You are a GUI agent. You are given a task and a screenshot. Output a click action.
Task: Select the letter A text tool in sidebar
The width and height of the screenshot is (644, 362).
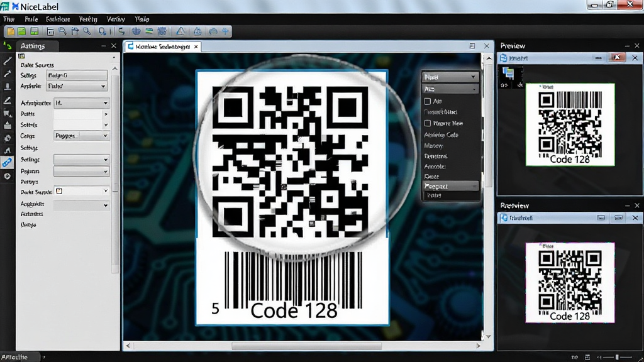click(8, 150)
